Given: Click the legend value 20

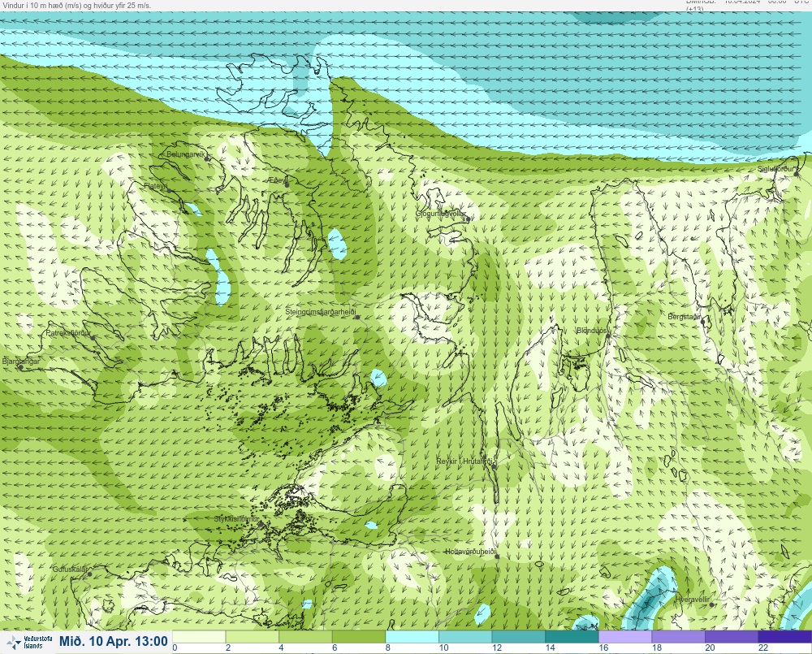Looking at the screenshot, I should pos(710,648).
